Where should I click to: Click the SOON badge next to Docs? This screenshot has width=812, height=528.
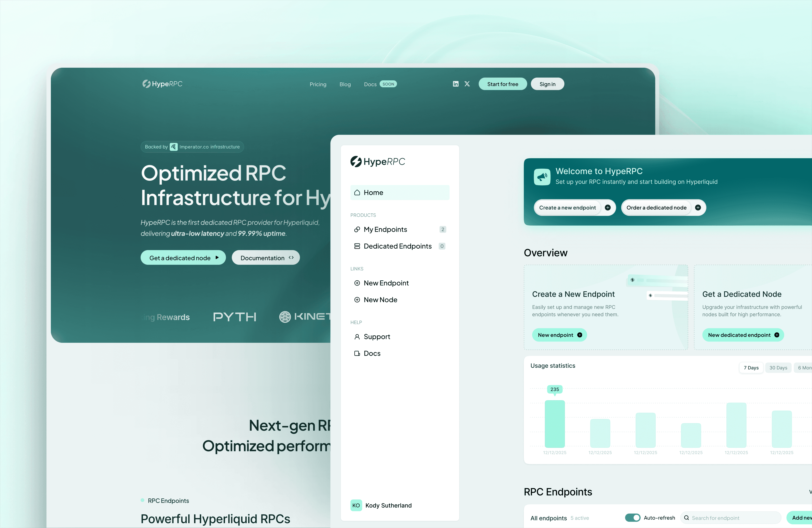[388, 84]
